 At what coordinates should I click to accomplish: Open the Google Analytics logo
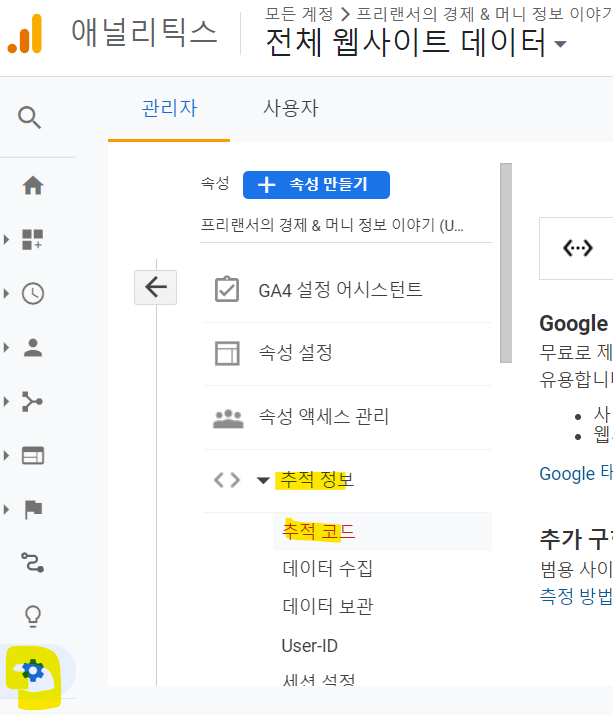tap(25, 34)
